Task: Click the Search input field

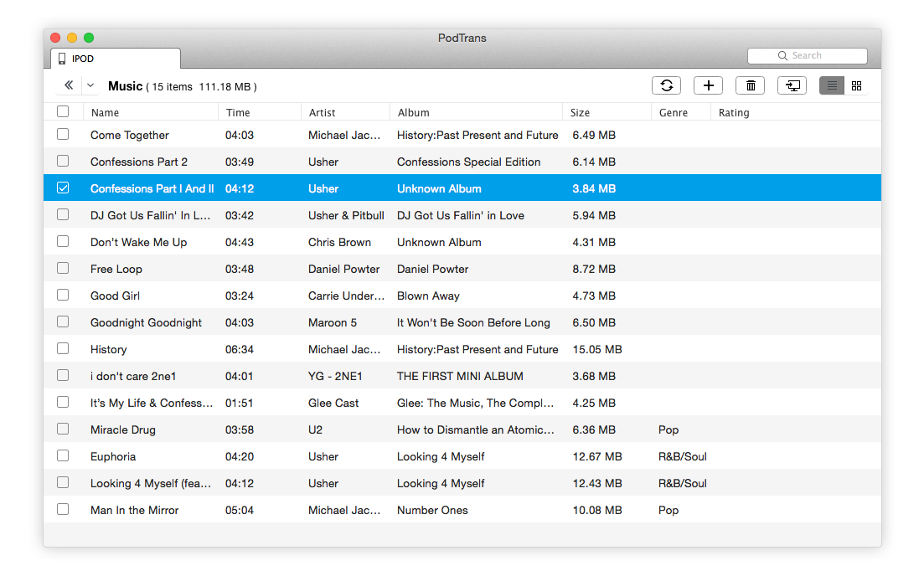Action: coord(808,56)
